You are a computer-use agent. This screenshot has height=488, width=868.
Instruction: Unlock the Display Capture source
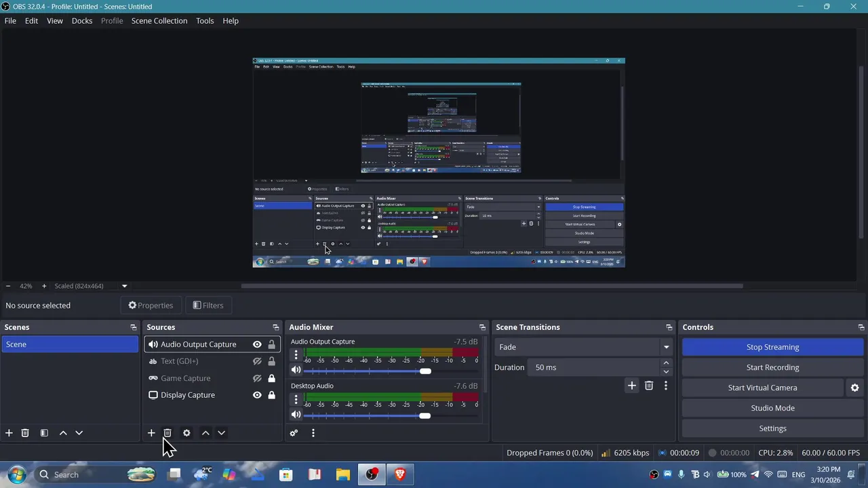coord(271,395)
